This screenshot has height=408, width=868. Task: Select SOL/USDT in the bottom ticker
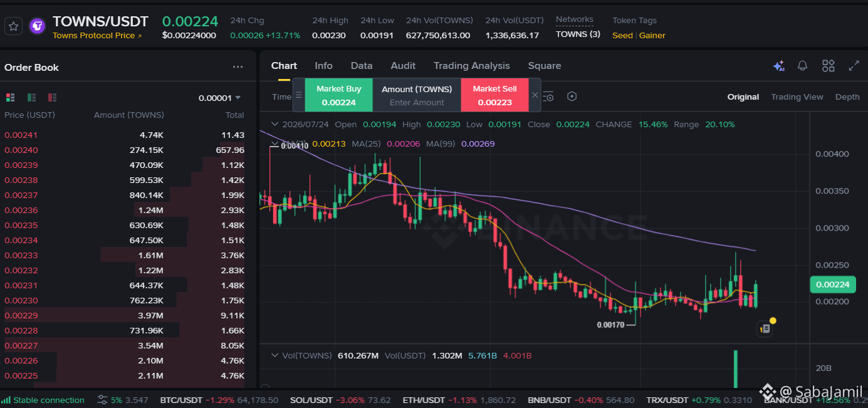340,400
